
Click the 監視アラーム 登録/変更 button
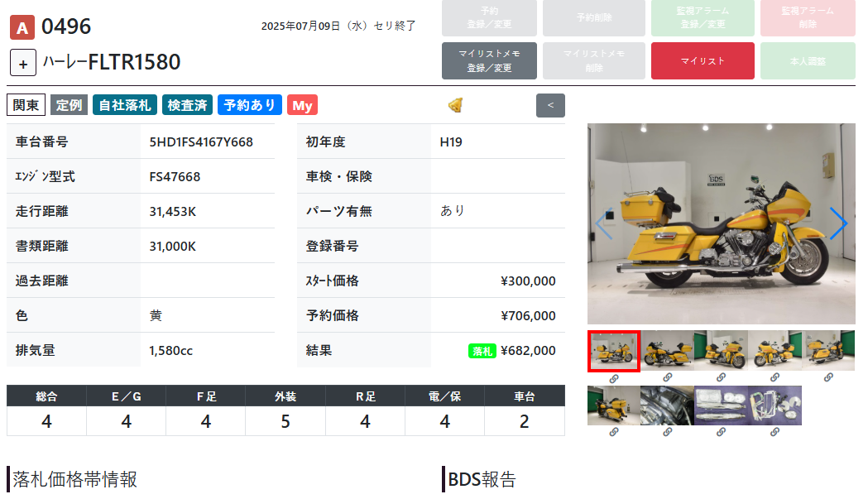(703, 17)
